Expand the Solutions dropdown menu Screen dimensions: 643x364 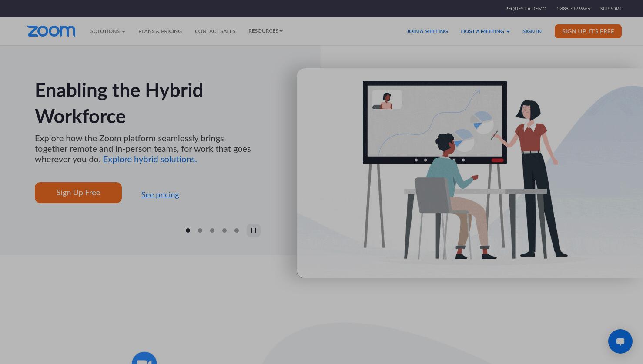point(108,31)
